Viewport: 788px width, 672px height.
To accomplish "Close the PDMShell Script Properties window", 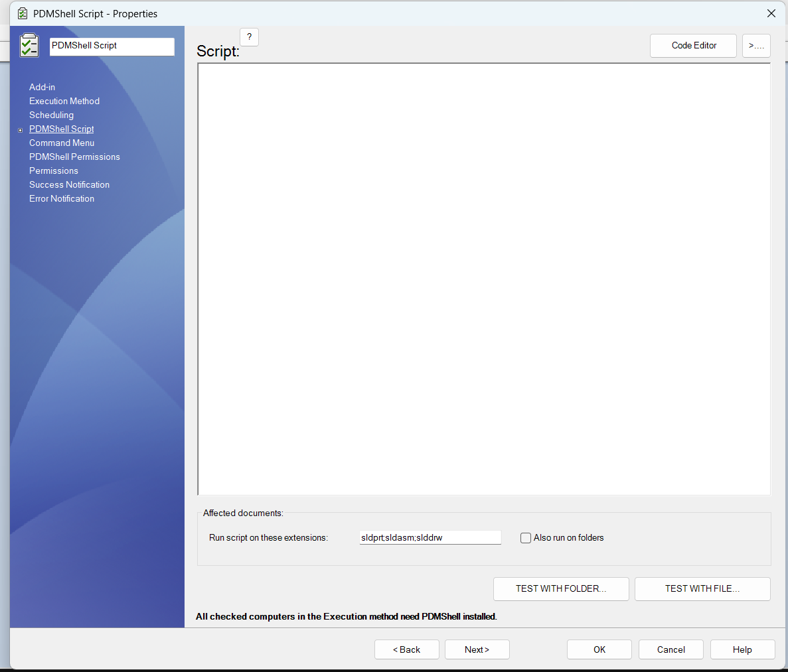I will pyautogui.click(x=771, y=13).
